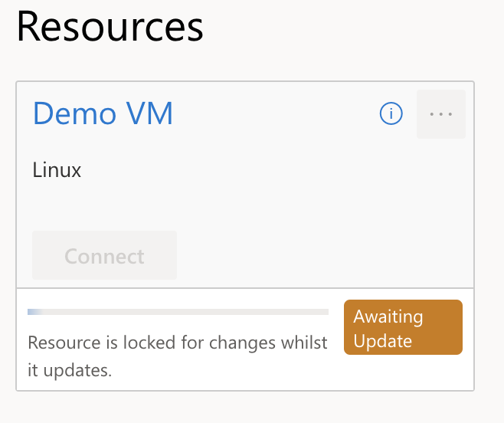Click the Resources page heading

[x=110, y=27]
